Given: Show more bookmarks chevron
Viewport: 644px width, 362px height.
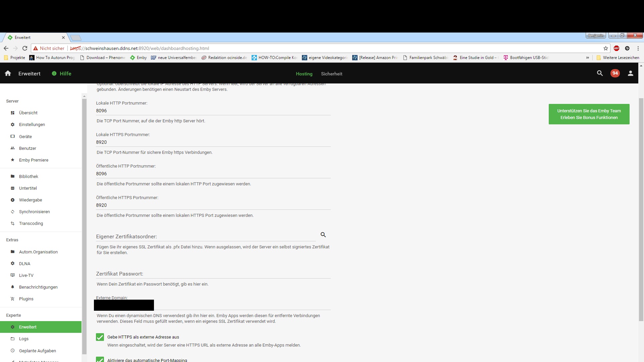Looking at the screenshot, I should (587, 58).
